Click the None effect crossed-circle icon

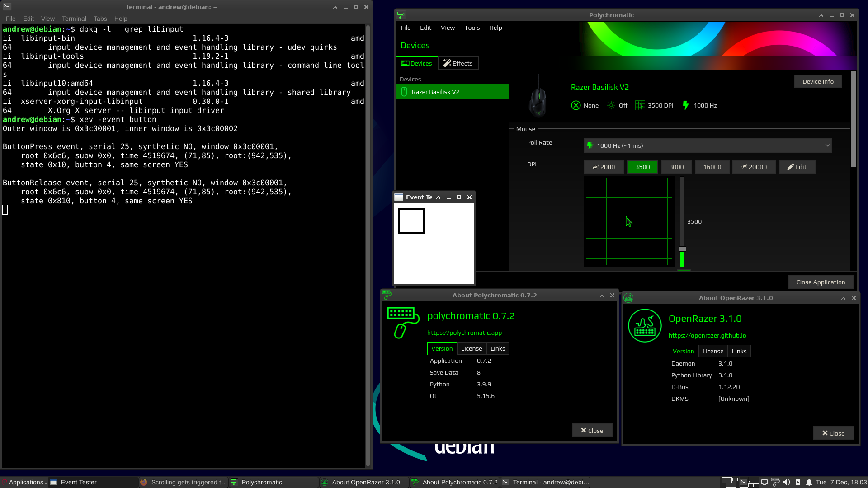[x=576, y=105]
